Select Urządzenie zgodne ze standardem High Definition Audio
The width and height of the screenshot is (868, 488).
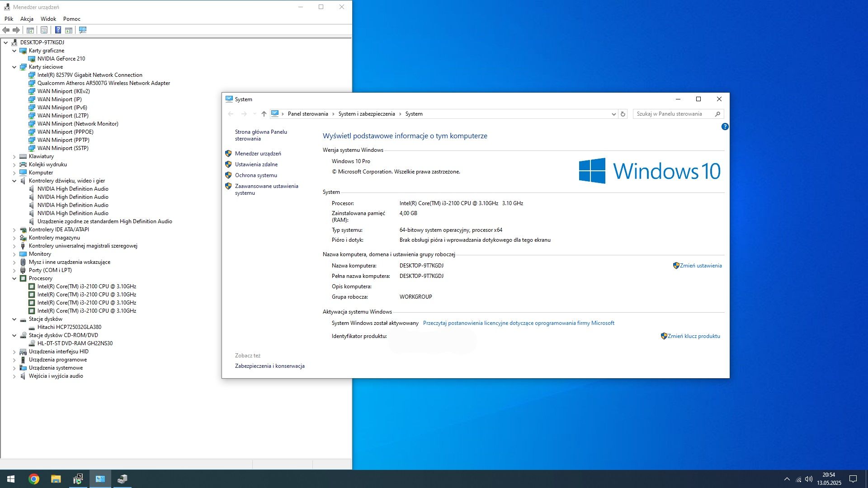click(105, 221)
